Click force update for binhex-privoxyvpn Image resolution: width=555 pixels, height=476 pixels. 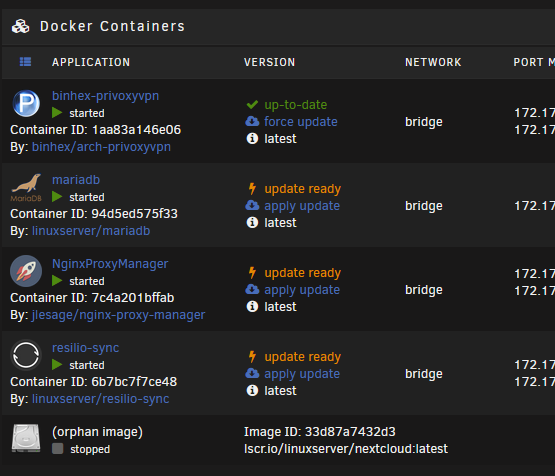(x=301, y=122)
